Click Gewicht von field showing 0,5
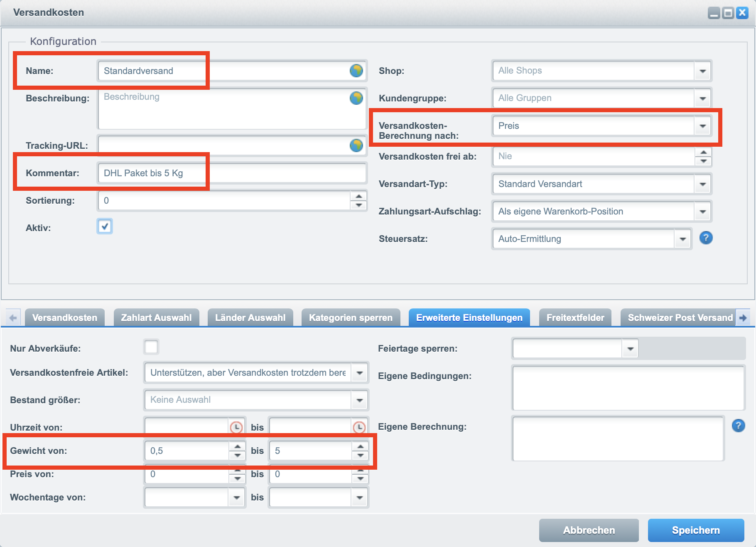Viewport: 756px width, 547px height. (187, 451)
